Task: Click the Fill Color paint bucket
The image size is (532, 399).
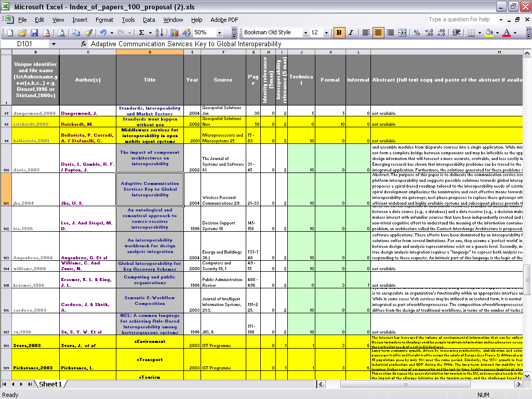Action: tap(488, 33)
